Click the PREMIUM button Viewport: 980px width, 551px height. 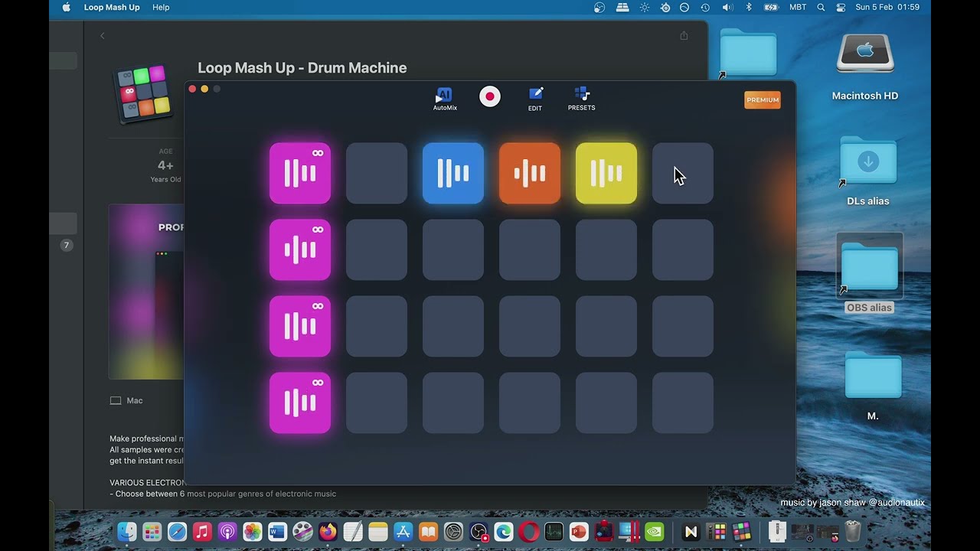click(762, 99)
